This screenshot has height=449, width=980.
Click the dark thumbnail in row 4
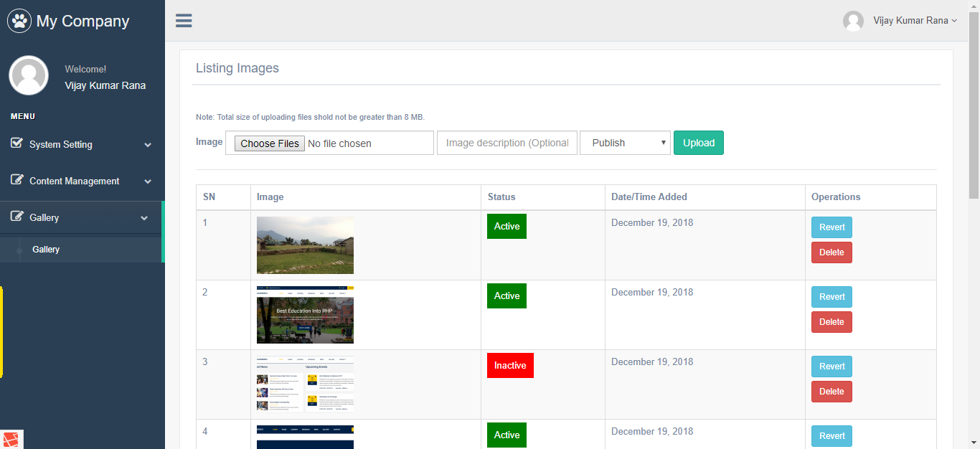click(x=305, y=437)
